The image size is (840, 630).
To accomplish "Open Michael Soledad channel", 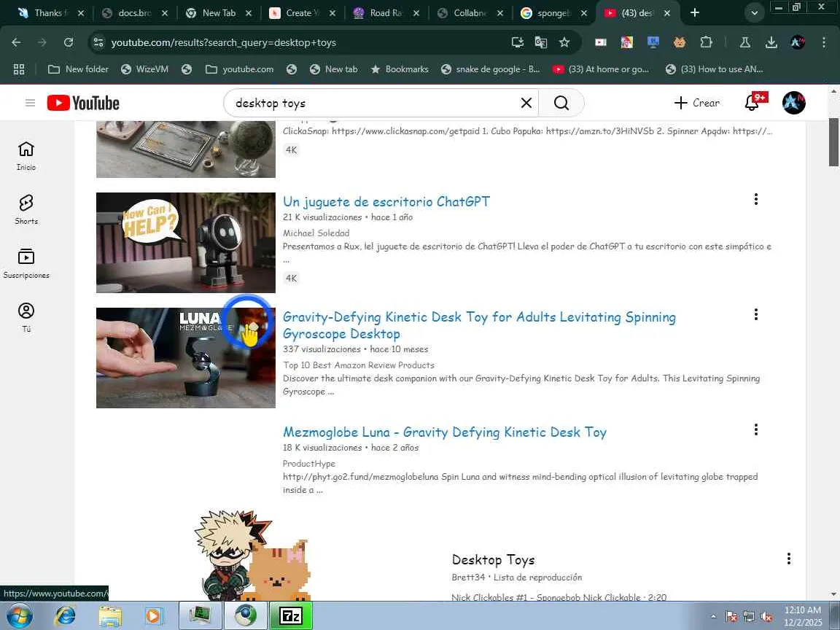I will pyautogui.click(x=316, y=233).
